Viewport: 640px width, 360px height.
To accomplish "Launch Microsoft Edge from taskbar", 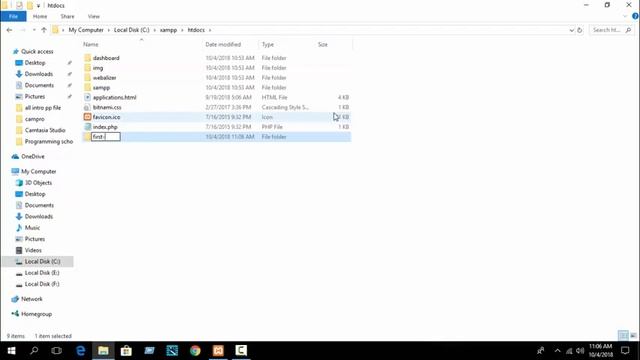I will (x=80, y=351).
